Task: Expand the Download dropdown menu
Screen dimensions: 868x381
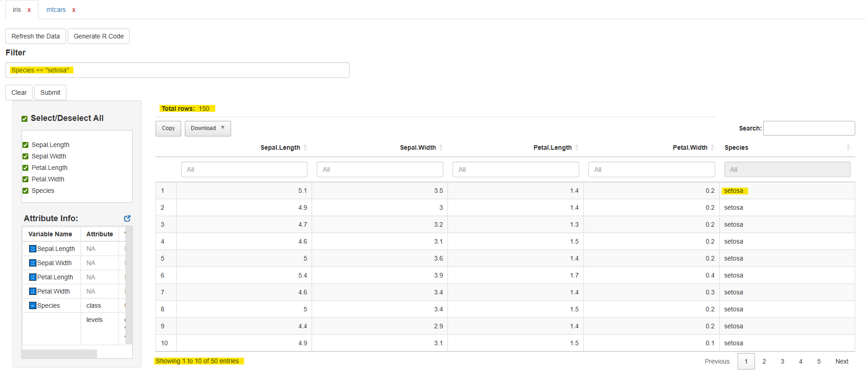Action: click(208, 128)
